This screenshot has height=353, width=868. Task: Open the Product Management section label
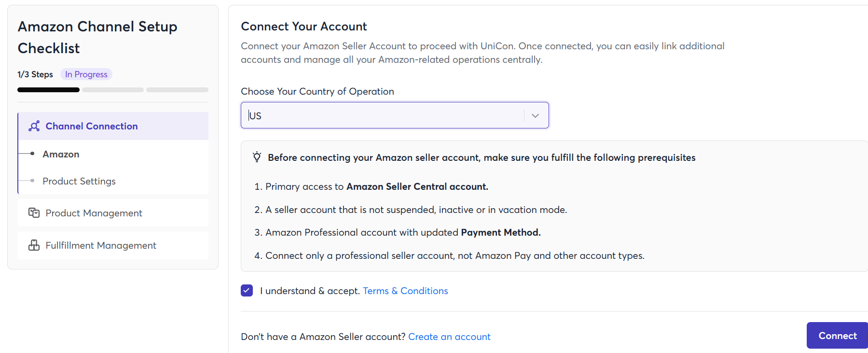click(x=94, y=213)
